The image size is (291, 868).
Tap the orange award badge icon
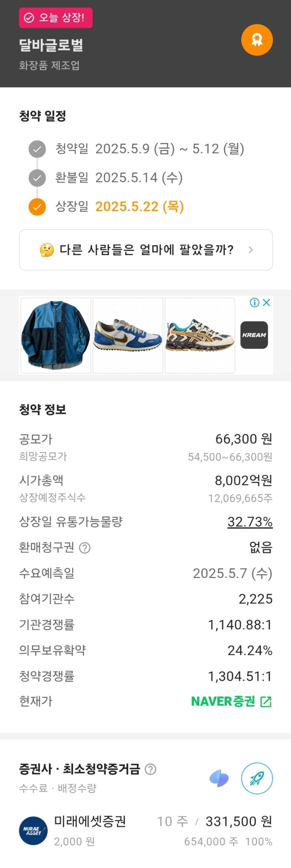(x=257, y=40)
